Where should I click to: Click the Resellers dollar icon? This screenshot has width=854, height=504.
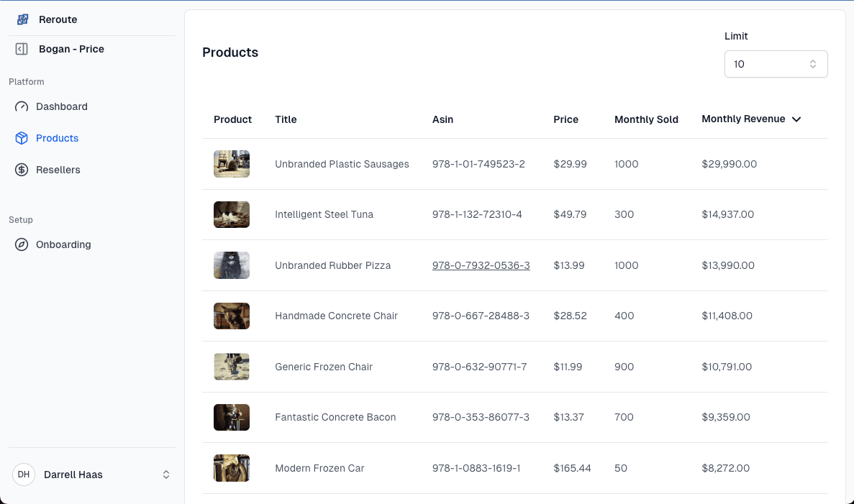(x=22, y=170)
